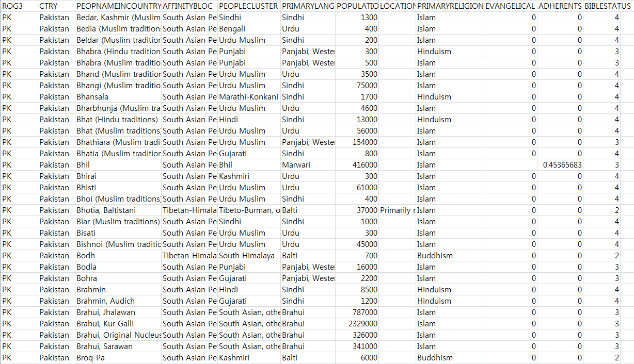The height and width of the screenshot is (364, 634).
Task: Click the PEOPNAMEINCOUNTRY header cell
Action: pyautogui.click(x=118, y=6)
